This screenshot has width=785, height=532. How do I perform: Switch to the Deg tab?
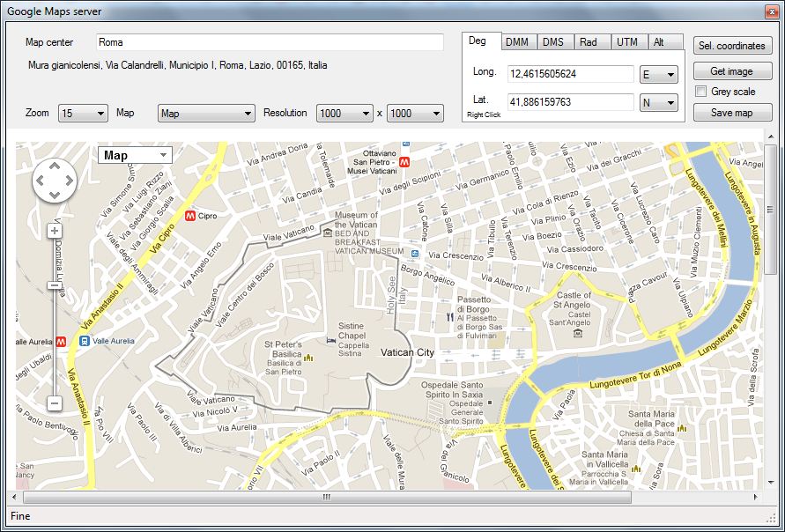[x=479, y=41]
